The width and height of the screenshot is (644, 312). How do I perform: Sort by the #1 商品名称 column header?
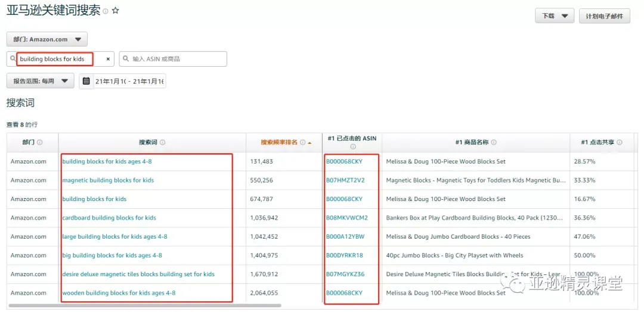tap(472, 142)
